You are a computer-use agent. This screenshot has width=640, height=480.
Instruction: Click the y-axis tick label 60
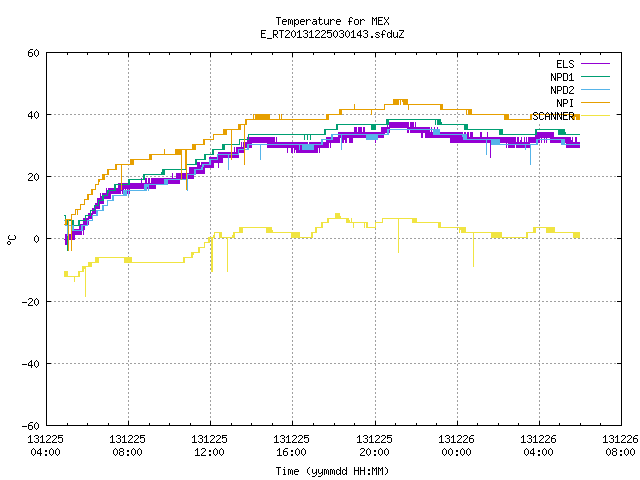point(33,53)
